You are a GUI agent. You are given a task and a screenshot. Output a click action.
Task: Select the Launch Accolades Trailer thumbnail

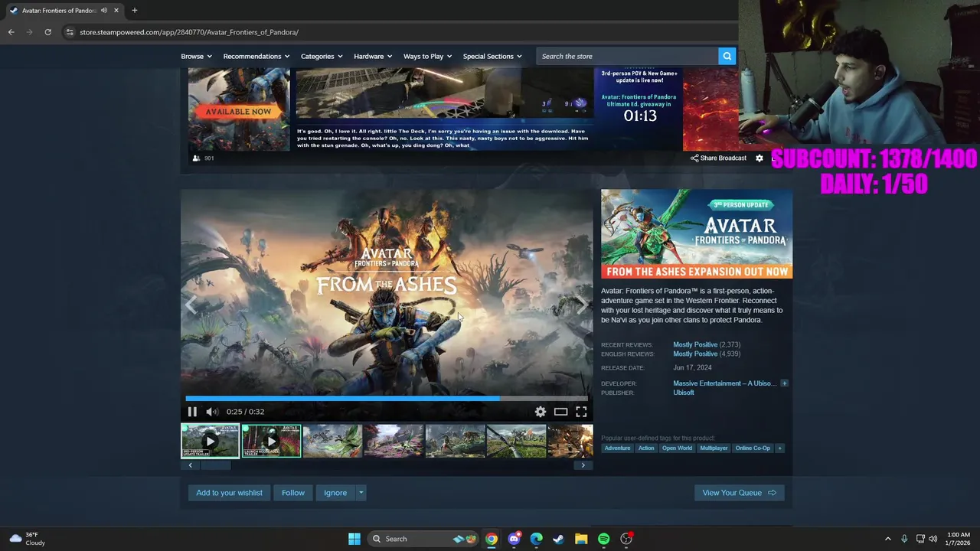(271, 442)
